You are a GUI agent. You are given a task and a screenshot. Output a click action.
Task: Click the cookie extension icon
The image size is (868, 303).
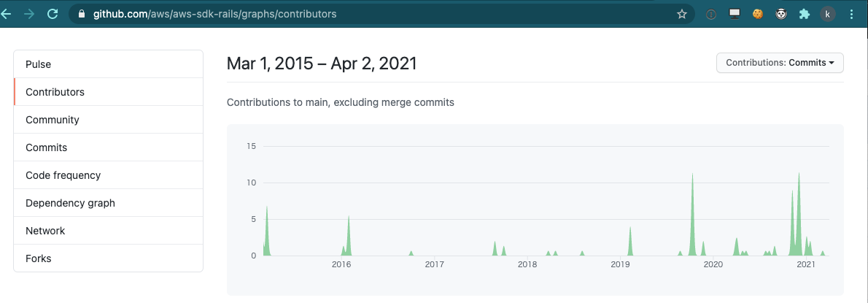(758, 14)
